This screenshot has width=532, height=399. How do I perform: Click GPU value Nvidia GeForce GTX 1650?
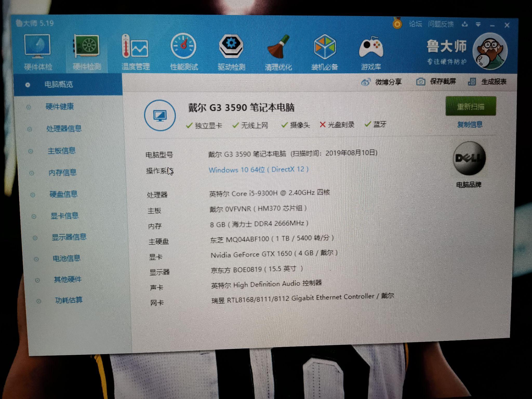pyautogui.click(x=274, y=254)
